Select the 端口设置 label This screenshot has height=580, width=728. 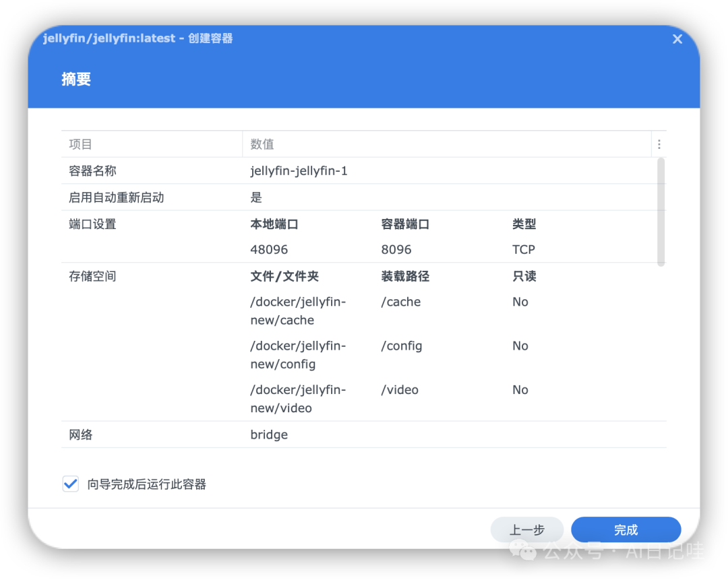pos(92,224)
